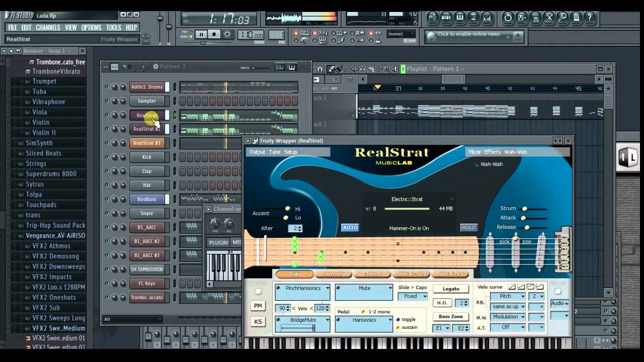Click the one-click audio recording microphone icon
The image size is (644, 362).
tap(562, 18)
